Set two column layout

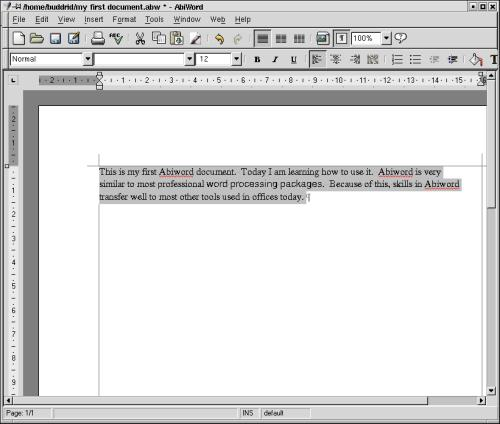(x=281, y=39)
